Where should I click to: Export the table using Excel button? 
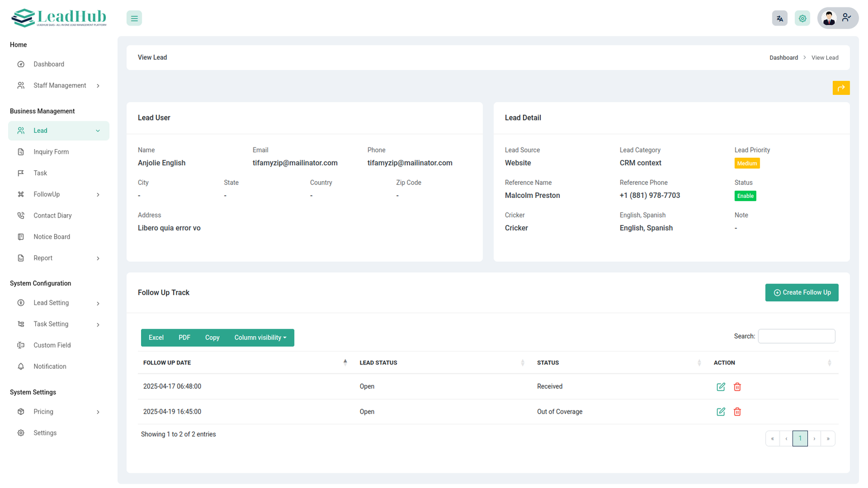[156, 338]
